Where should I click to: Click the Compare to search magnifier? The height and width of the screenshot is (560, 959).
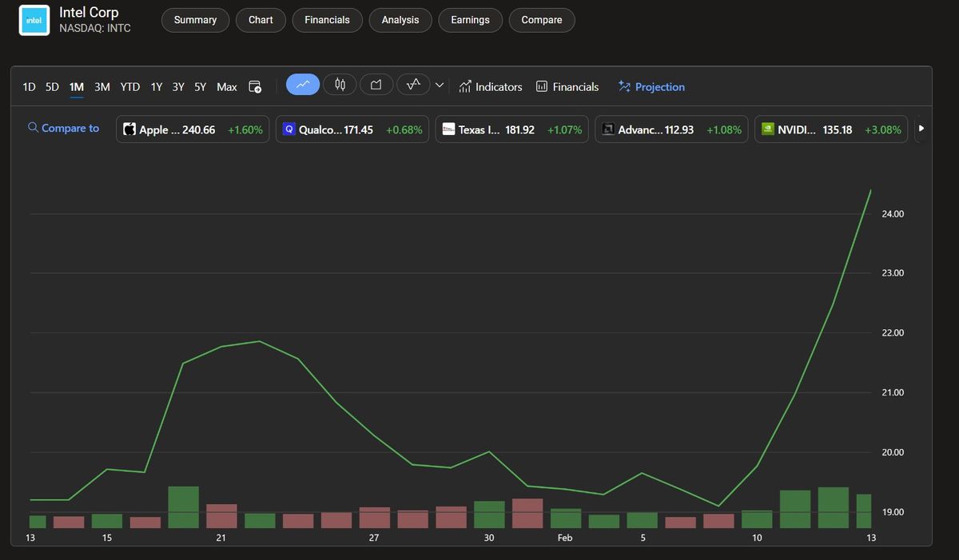[x=32, y=127]
